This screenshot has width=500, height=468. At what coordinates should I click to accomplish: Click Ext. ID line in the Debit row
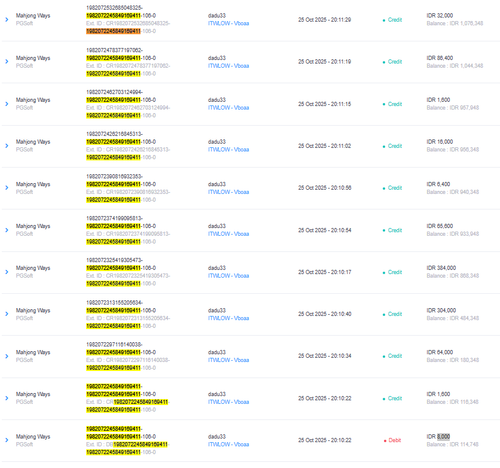point(128,444)
